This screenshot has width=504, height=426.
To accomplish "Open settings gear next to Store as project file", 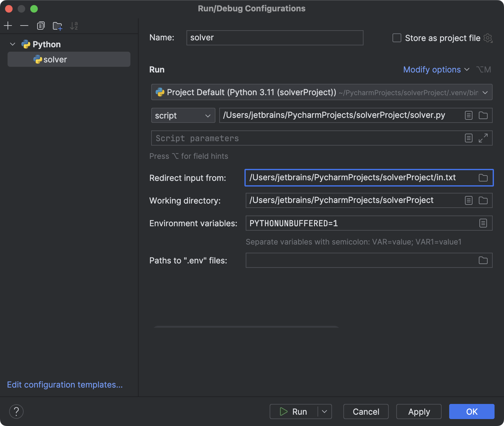I will [x=488, y=38].
